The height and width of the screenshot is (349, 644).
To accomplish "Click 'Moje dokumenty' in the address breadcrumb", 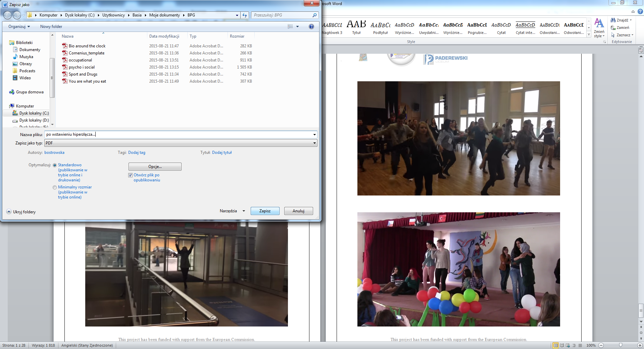I will (x=164, y=15).
